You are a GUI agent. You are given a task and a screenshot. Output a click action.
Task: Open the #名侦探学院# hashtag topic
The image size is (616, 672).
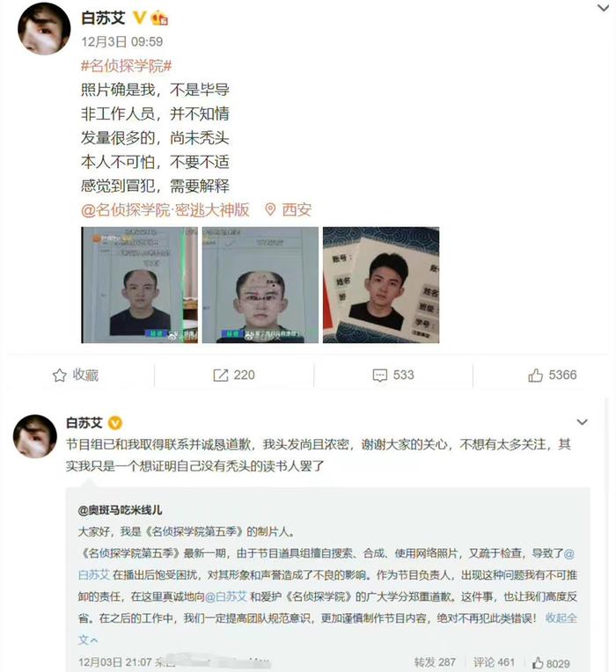(127, 66)
